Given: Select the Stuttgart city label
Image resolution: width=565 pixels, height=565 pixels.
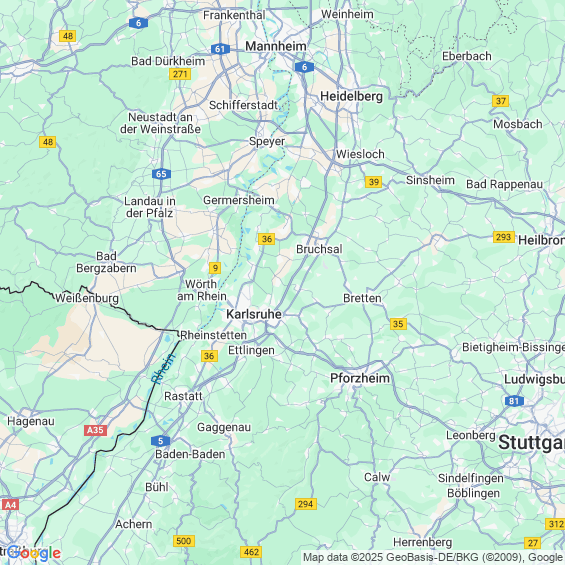Looking at the screenshot, I should [x=531, y=442].
